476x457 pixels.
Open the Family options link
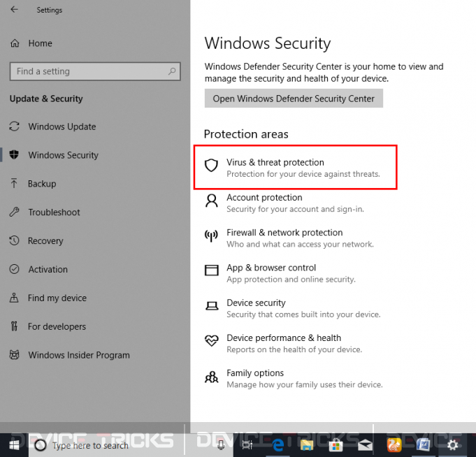(x=255, y=372)
